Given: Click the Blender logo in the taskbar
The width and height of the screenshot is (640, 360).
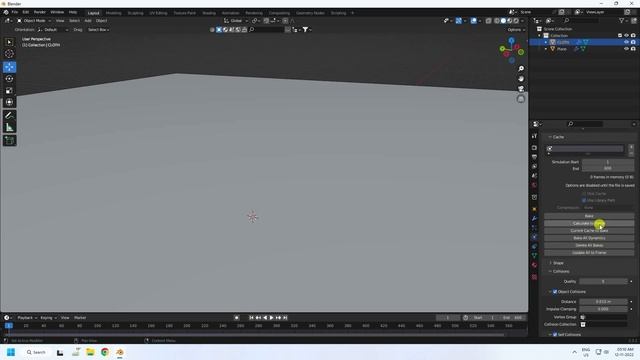Looking at the screenshot, I should tap(120, 352).
